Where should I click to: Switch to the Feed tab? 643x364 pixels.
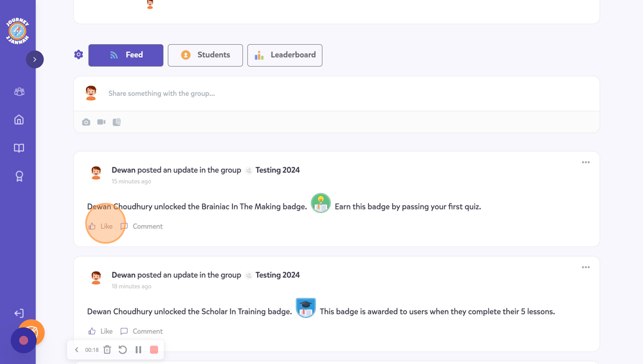coord(126,55)
